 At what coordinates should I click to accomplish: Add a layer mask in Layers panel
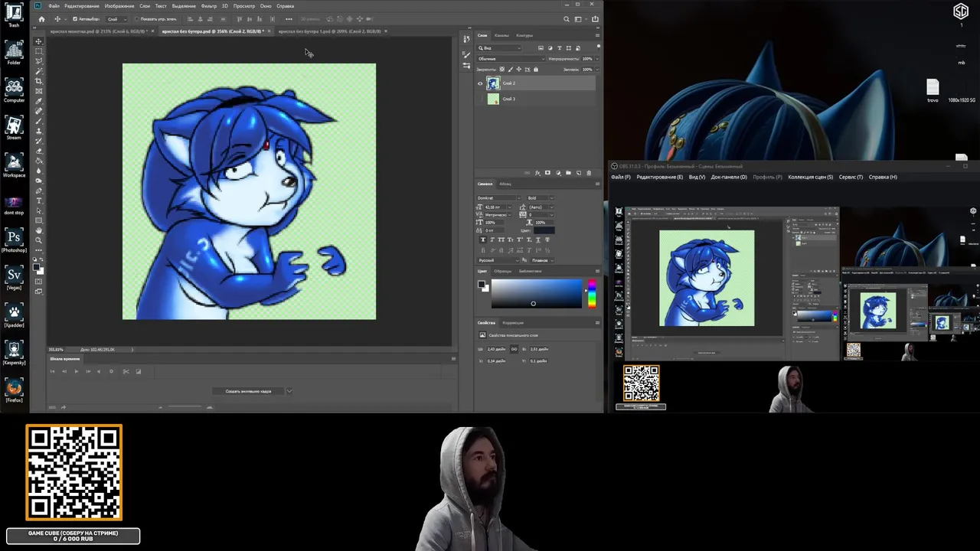coord(547,173)
